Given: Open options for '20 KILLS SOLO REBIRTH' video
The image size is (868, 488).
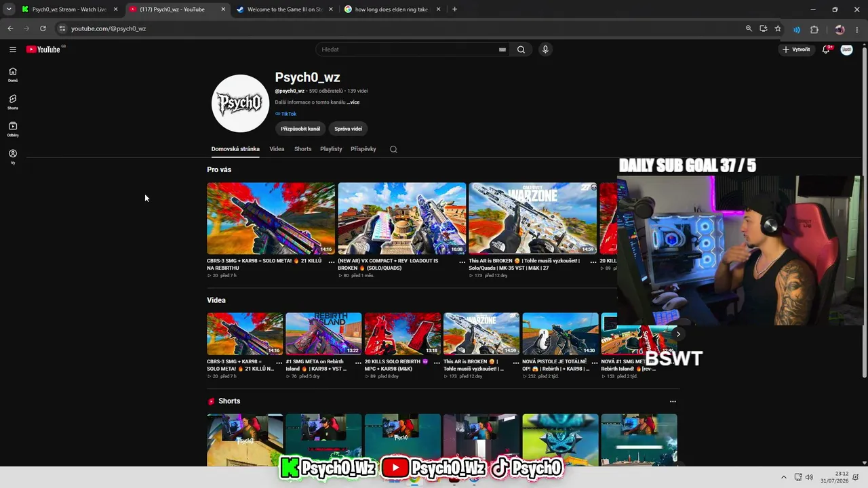Looking at the screenshot, I should (x=437, y=363).
